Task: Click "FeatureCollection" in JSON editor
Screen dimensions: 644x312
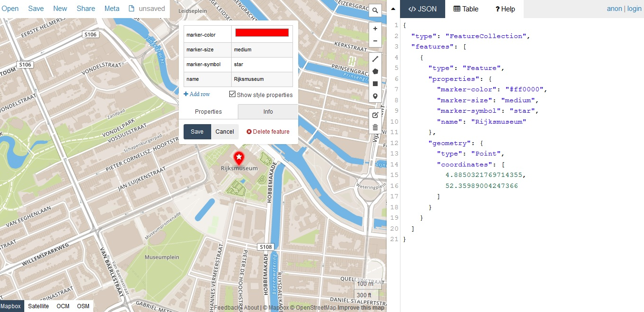Action: pos(485,36)
